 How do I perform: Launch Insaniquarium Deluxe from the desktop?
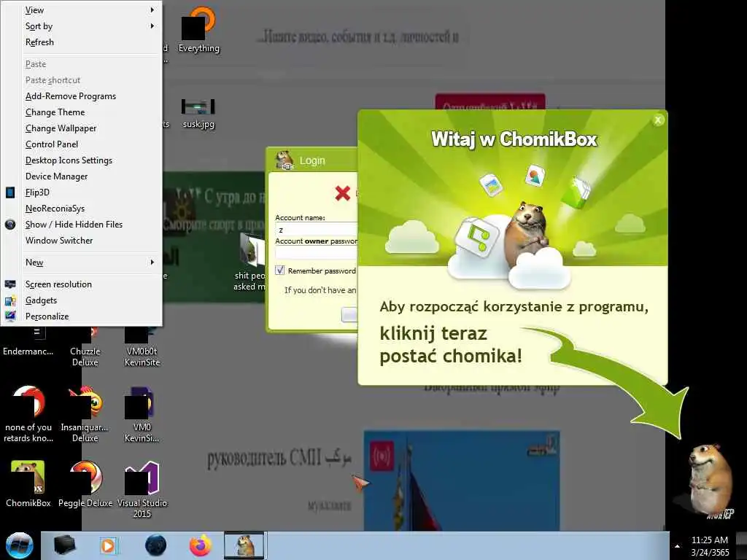[x=85, y=414]
